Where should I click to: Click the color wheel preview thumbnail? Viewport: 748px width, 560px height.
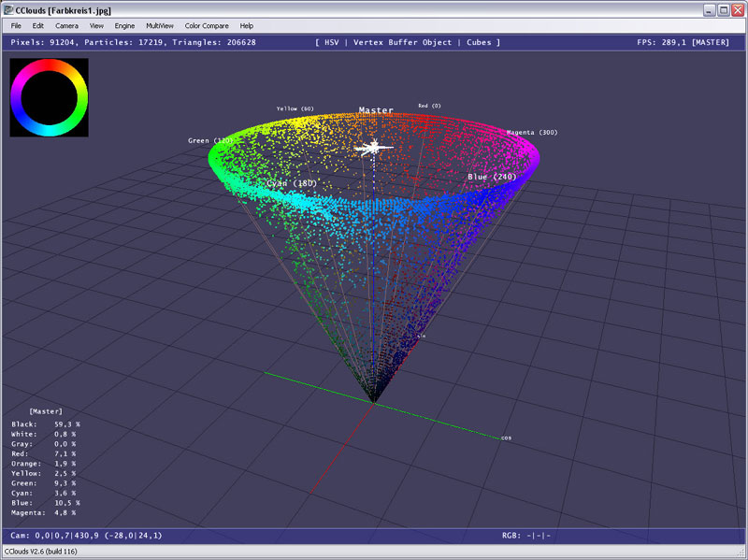49,98
